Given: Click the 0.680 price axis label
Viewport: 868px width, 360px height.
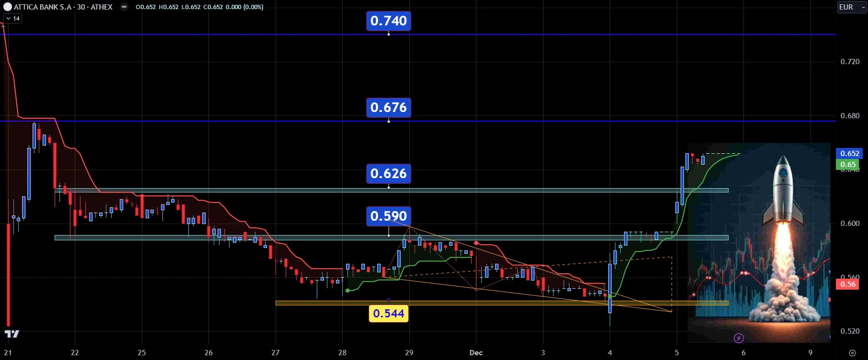Looking at the screenshot, I should [x=850, y=116].
